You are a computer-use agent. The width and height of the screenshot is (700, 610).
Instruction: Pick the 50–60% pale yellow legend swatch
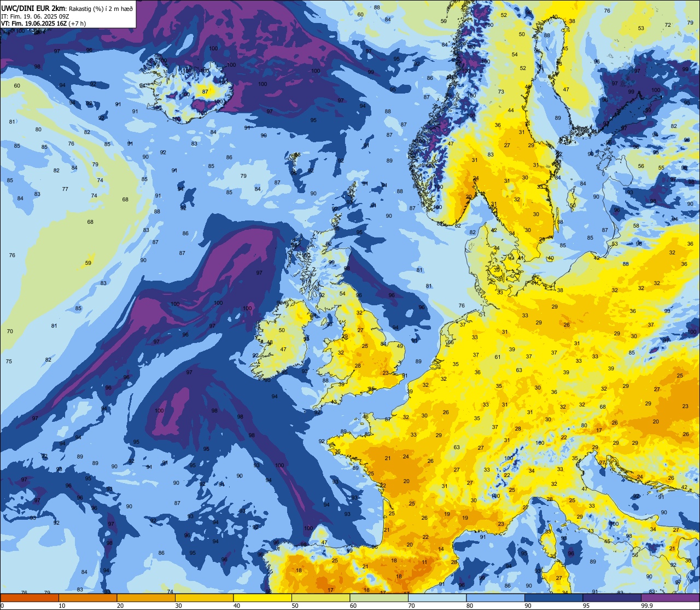pyautogui.click(x=320, y=598)
